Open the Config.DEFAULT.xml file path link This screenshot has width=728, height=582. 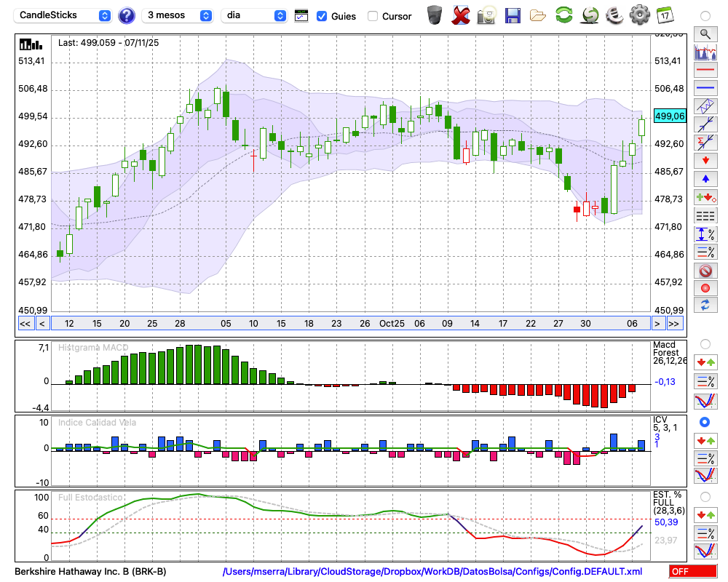(x=432, y=572)
